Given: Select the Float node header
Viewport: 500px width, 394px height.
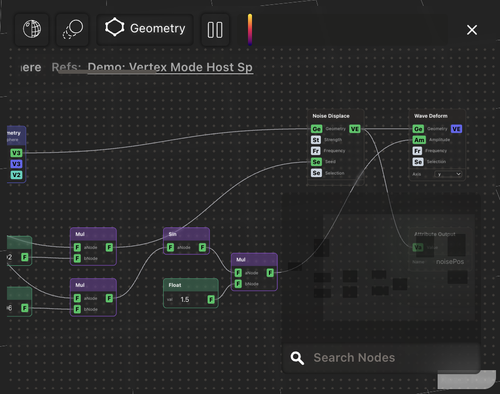Looking at the screenshot, I should click(x=191, y=285).
